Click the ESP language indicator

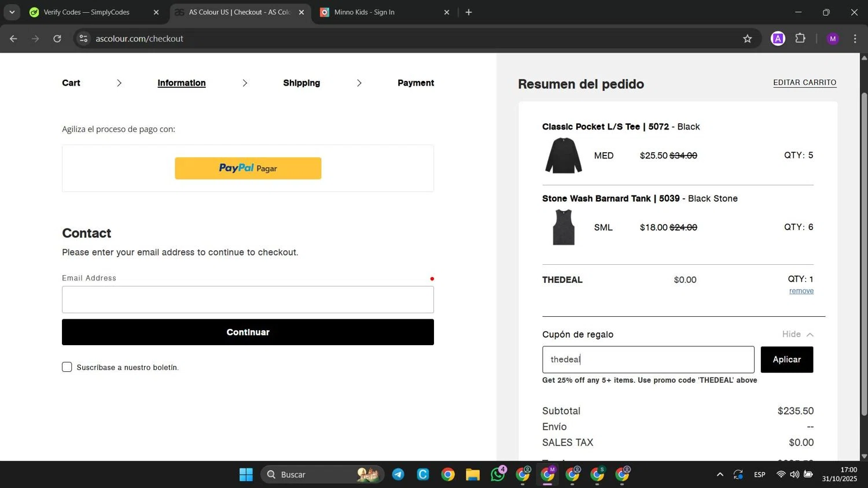point(760,475)
